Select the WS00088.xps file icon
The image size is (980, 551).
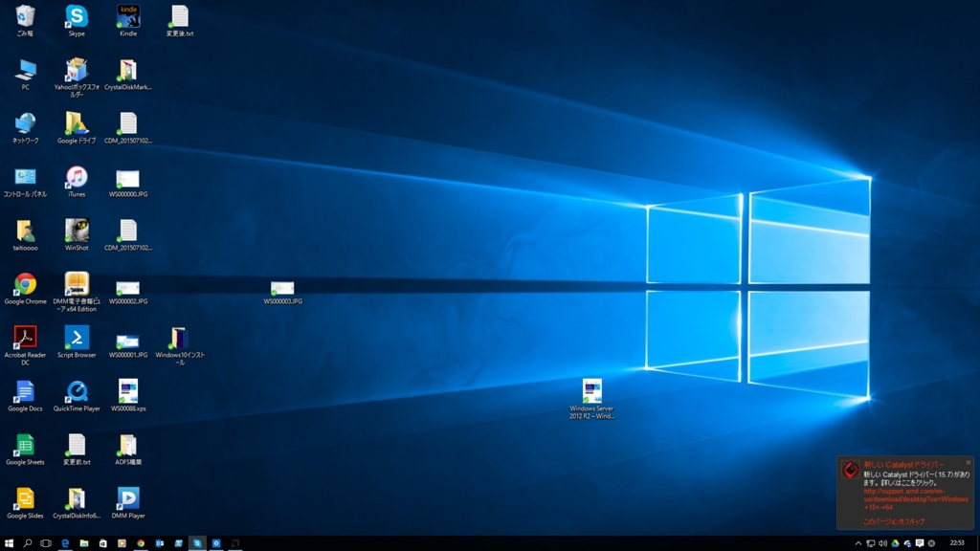coord(128,395)
